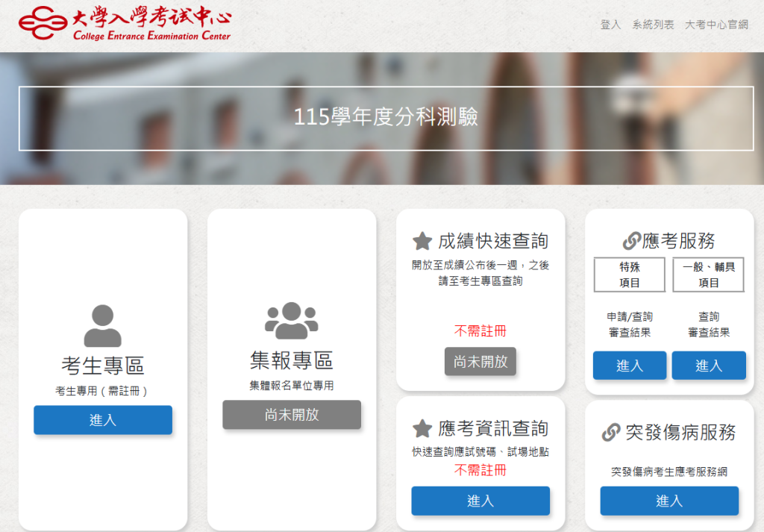764x532 pixels.
Task: Click red 不需註冊 text in 成績快速查詢 card
Action: tap(480, 331)
